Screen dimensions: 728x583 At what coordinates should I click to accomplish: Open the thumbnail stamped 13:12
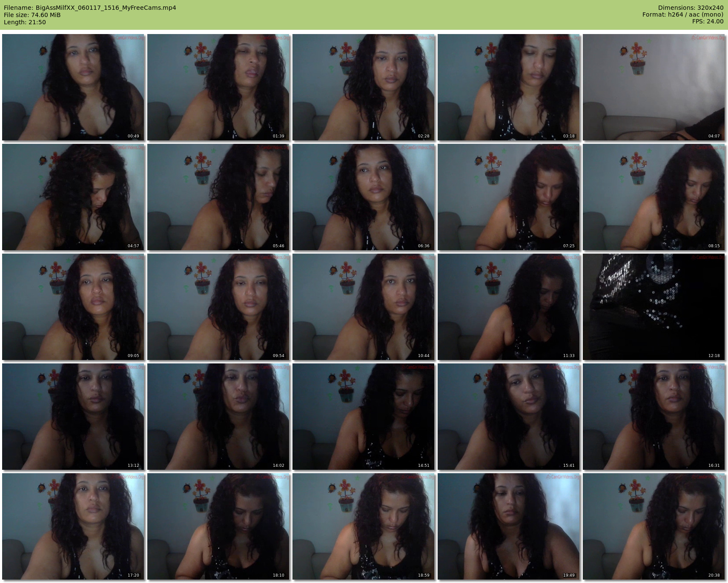pos(73,417)
